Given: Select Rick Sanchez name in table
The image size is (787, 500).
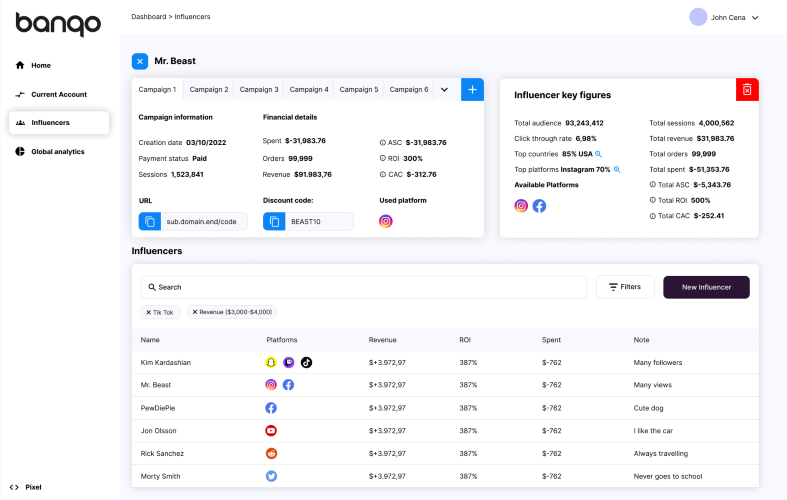Looking at the screenshot, I should coord(162,453).
